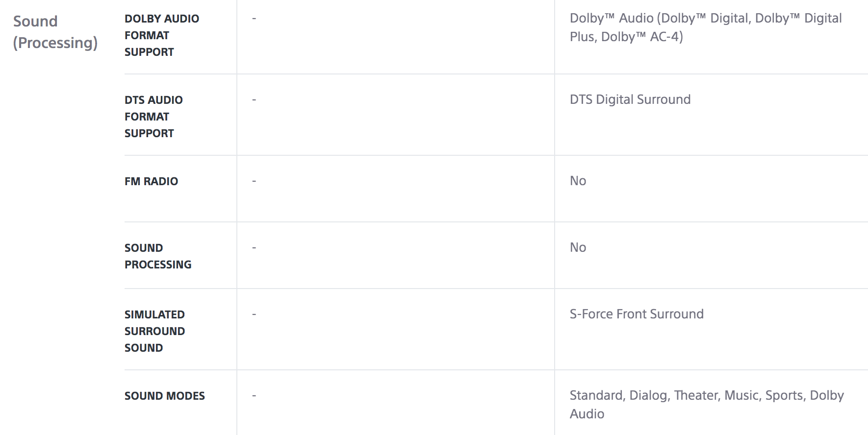Click the word Processing in section heading

click(x=55, y=43)
